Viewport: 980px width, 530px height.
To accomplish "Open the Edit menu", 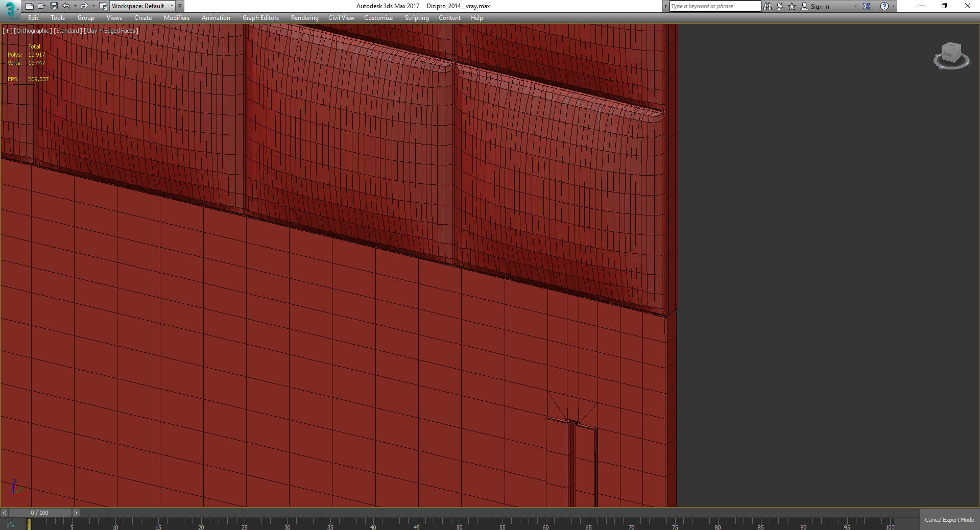I will click(33, 18).
